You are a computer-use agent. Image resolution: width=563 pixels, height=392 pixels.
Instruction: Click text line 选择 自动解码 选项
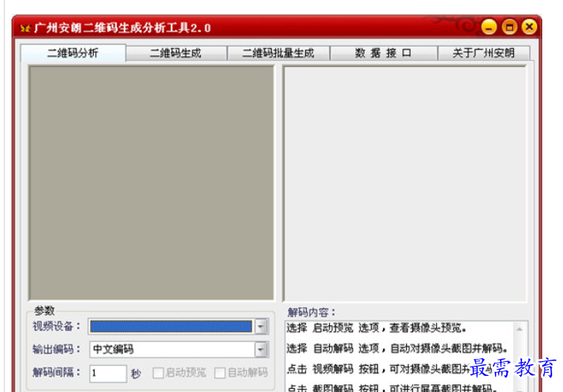pos(397,348)
